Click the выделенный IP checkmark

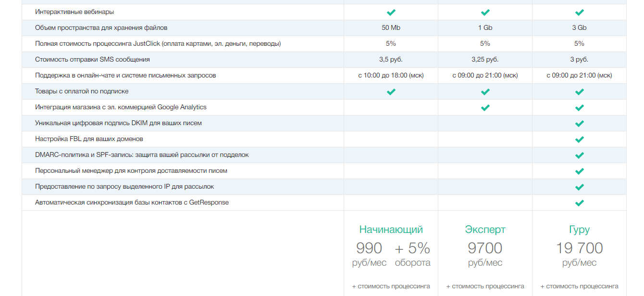[x=579, y=187]
